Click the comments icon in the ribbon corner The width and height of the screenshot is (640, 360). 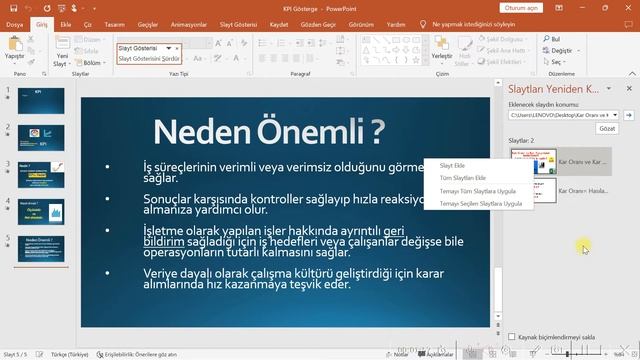629,24
